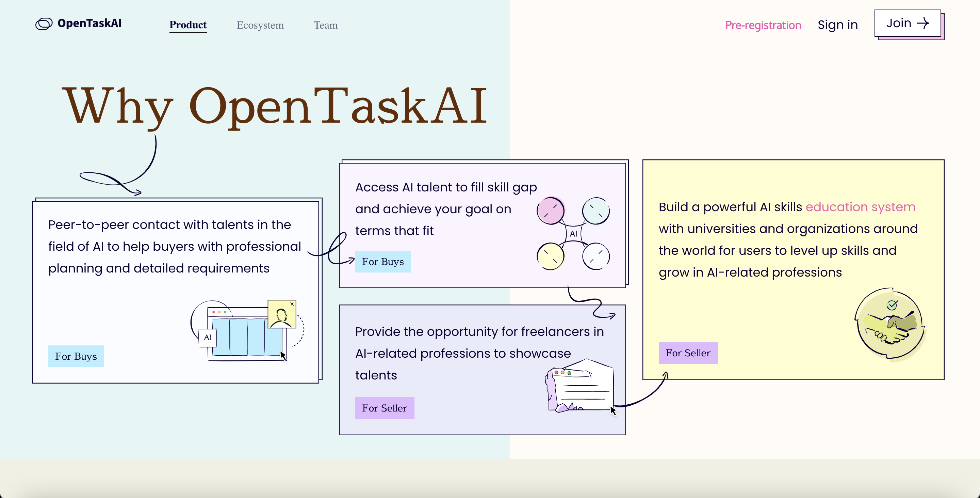Click For Buys tag in peer-to-peer card

point(76,356)
